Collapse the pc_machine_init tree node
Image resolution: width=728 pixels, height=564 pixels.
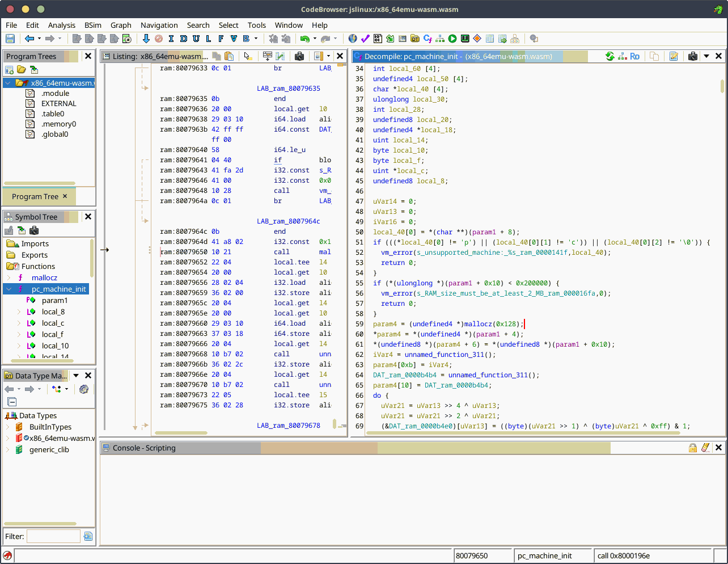9,289
